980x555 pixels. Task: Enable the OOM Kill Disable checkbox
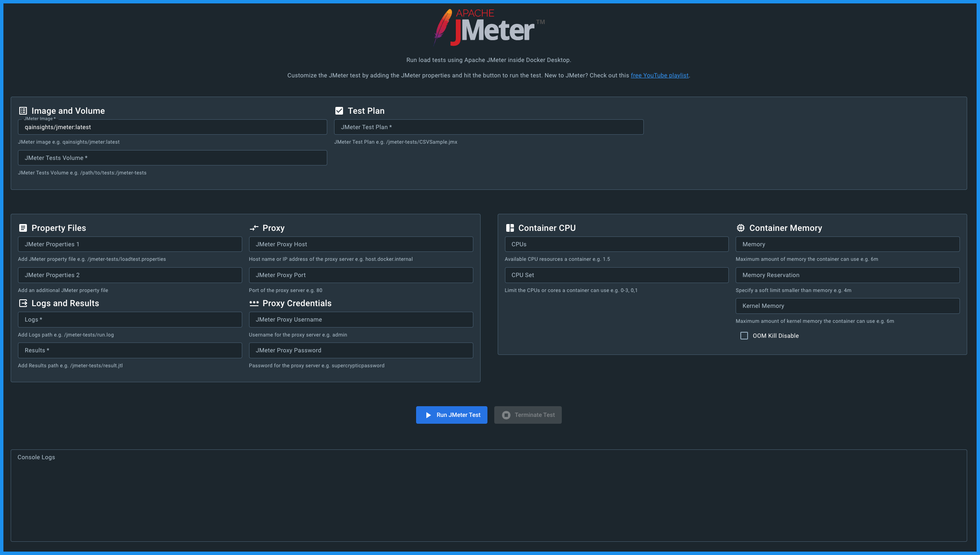(744, 336)
